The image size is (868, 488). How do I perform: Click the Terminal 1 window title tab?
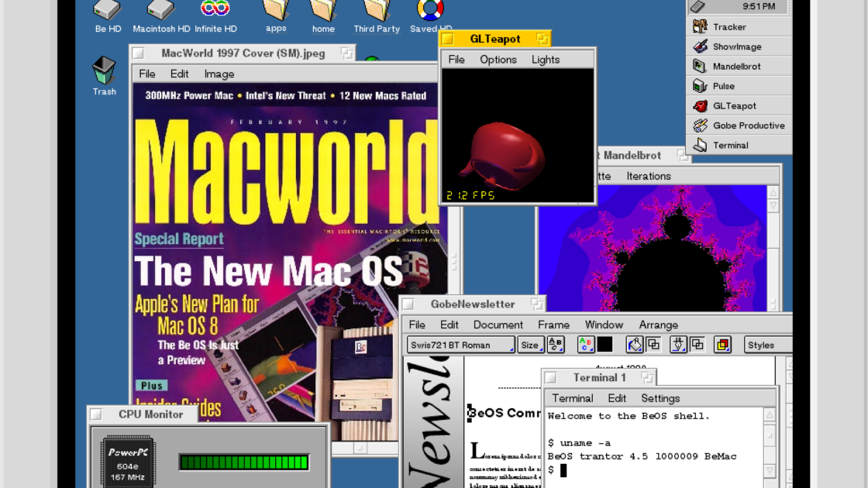[599, 378]
